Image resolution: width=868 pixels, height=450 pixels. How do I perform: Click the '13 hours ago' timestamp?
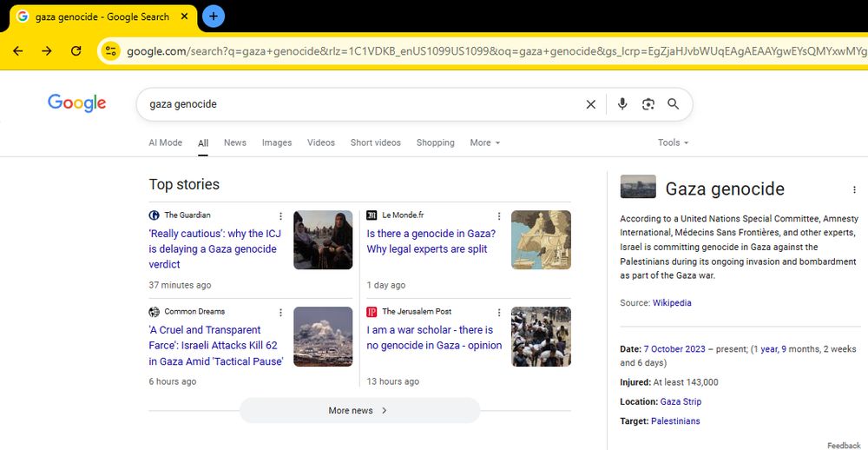pos(392,382)
